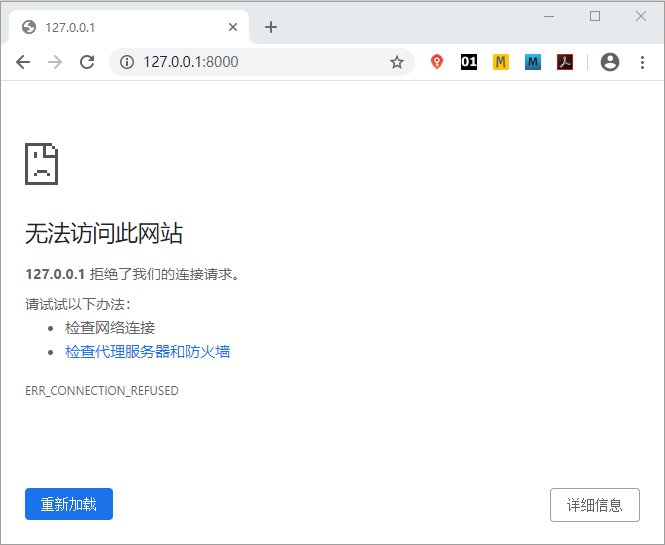Click the address bar showing 127.0.0.1:8000
Screen dimensions: 665x545
click(262, 62)
